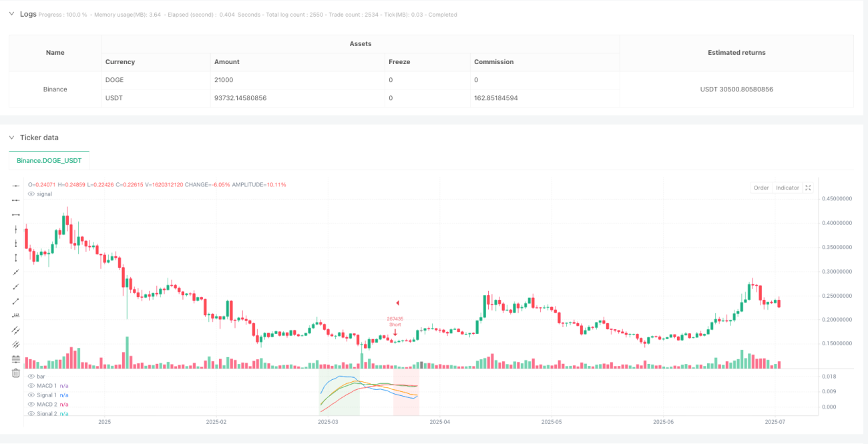Collapse the Logs section
The width and height of the screenshot is (868, 444).
pyautogui.click(x=11, y=14)
